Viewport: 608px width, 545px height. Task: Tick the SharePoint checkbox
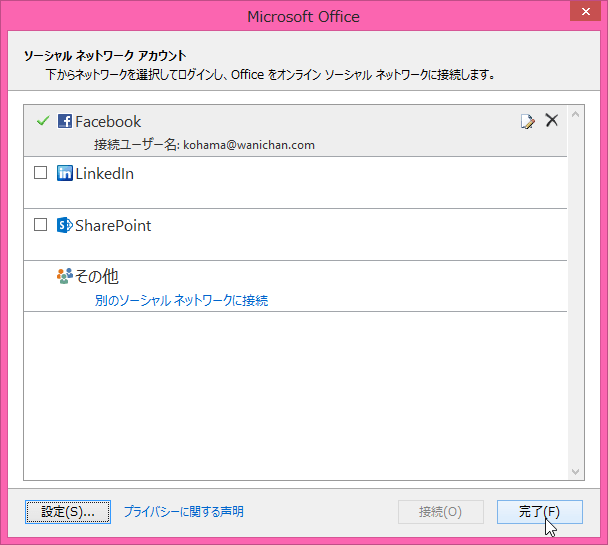point(41,225)
